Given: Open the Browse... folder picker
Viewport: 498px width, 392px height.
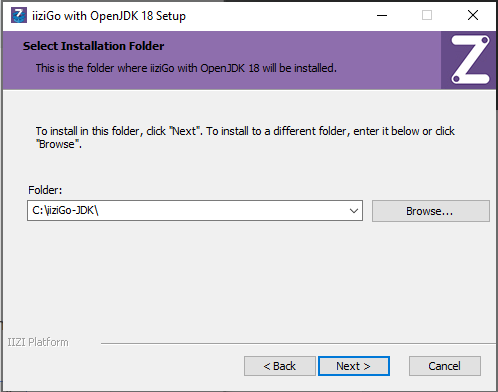Looking at the screenshot, I should click(x=431, y=211).
